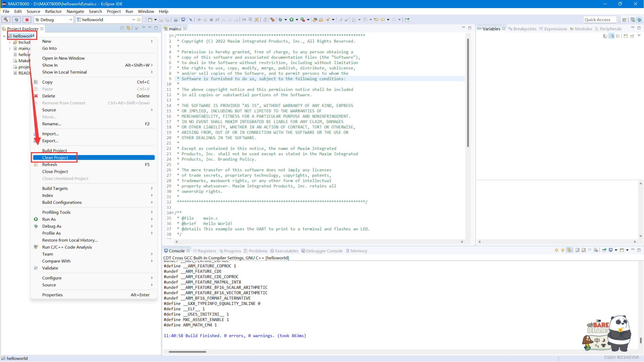Click the editor vertical scrollbar thumb
644x362 pixels.
468,93
